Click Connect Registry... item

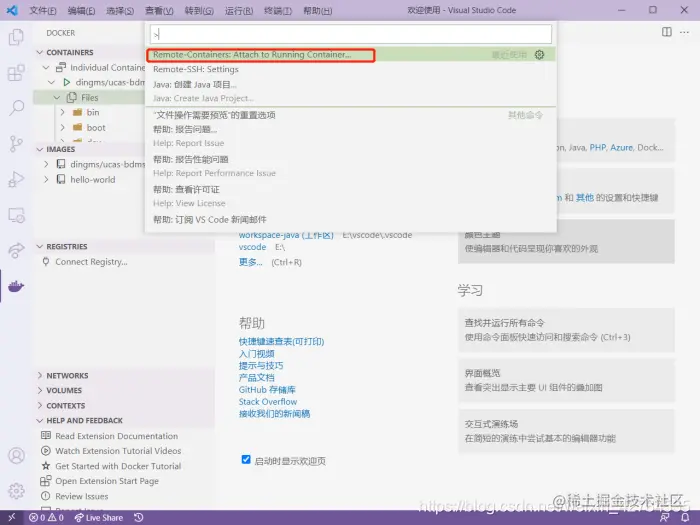91,262
